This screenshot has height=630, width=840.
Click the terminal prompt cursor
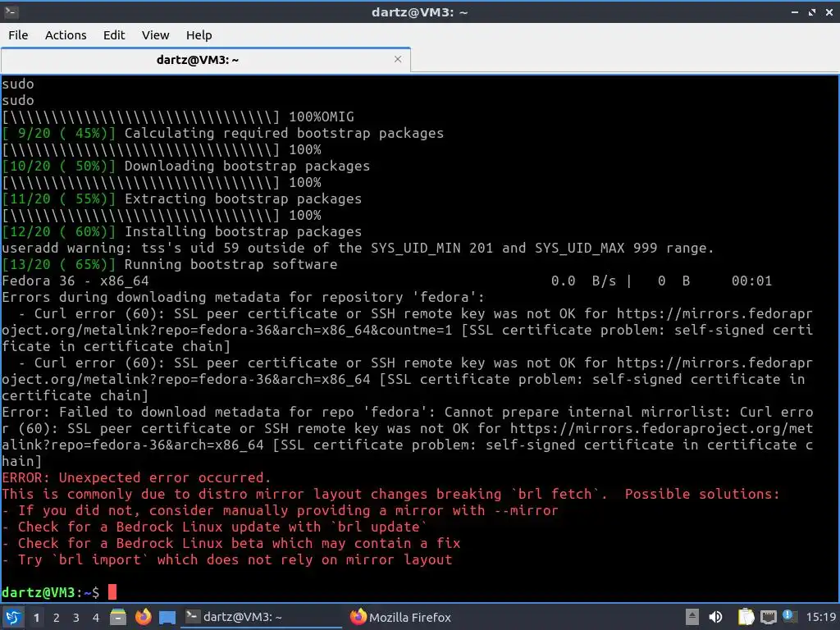(112, 592)
